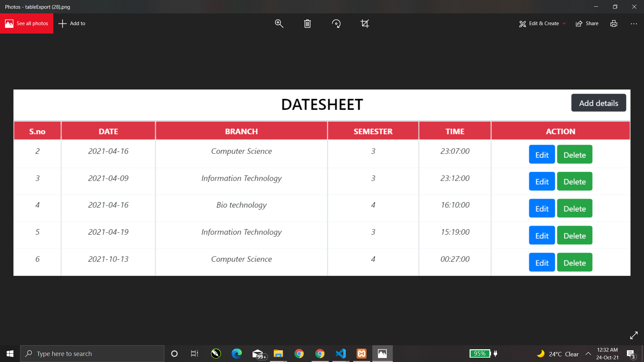Open the notifications action center

point(631,354)
